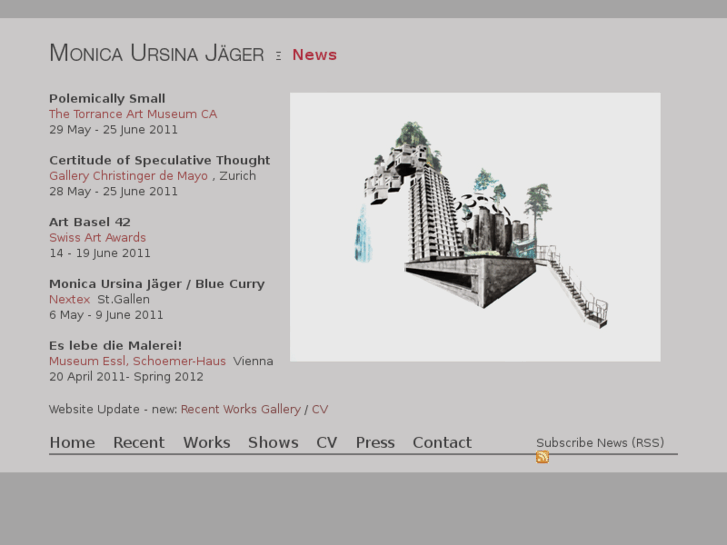727x545 pixels.
Task: Click the text 20 April 2011- Spring 2012
Action: (126, 377)
